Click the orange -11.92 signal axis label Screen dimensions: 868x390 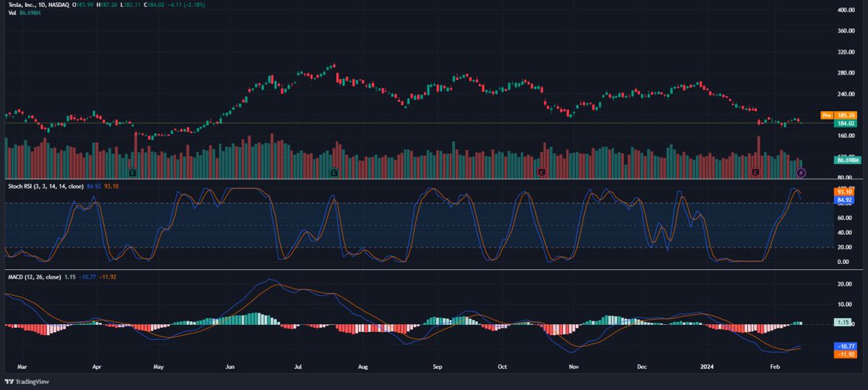tap(846, 355)
